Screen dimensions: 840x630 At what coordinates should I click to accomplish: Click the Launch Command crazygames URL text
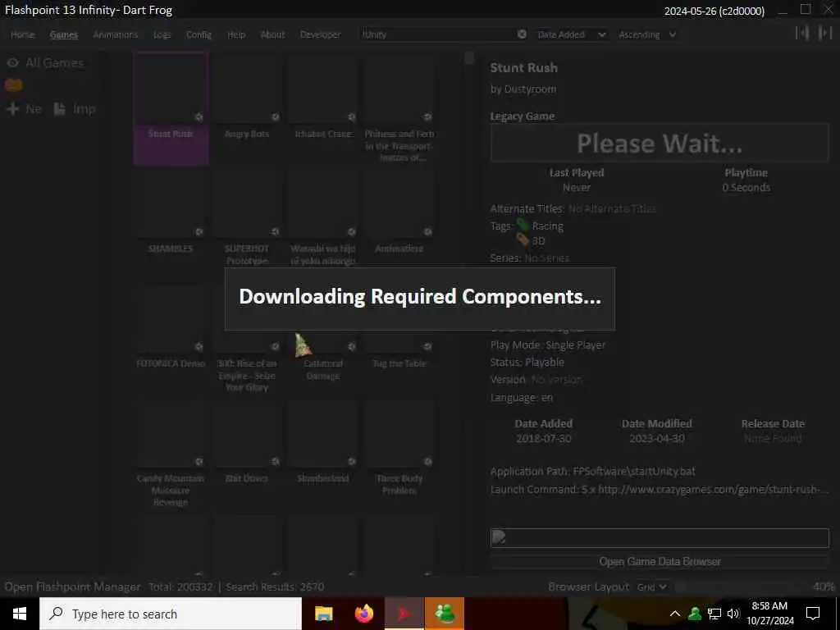click(x=713, y=490)
